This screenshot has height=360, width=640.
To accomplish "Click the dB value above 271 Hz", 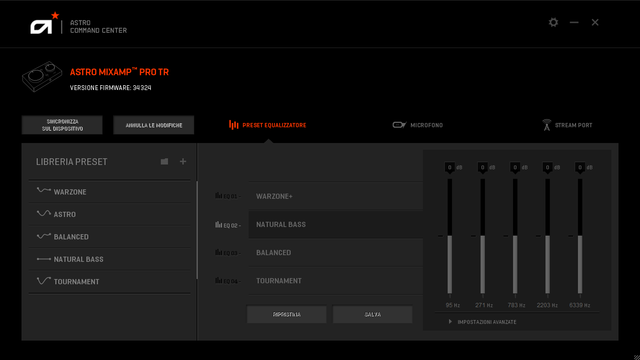I will pyautogui.click(x=482, y=167).
